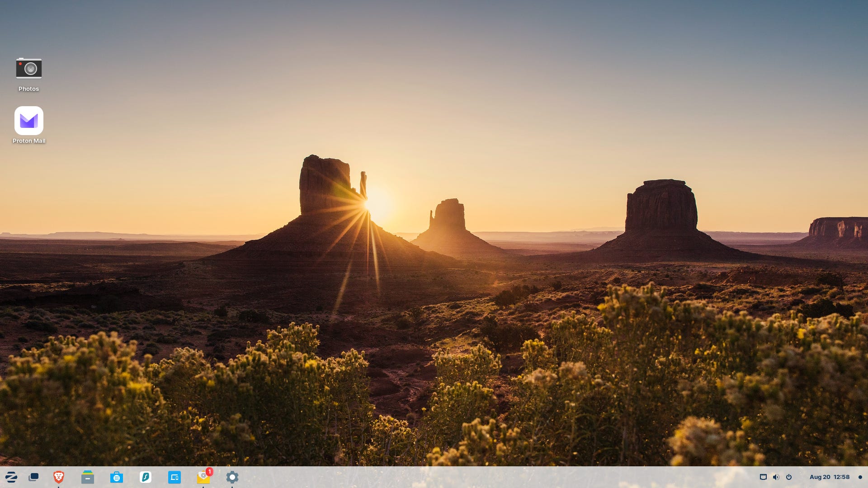Open the power button menu
Screen dimensions: 868x488
click(x=789, y=477)
